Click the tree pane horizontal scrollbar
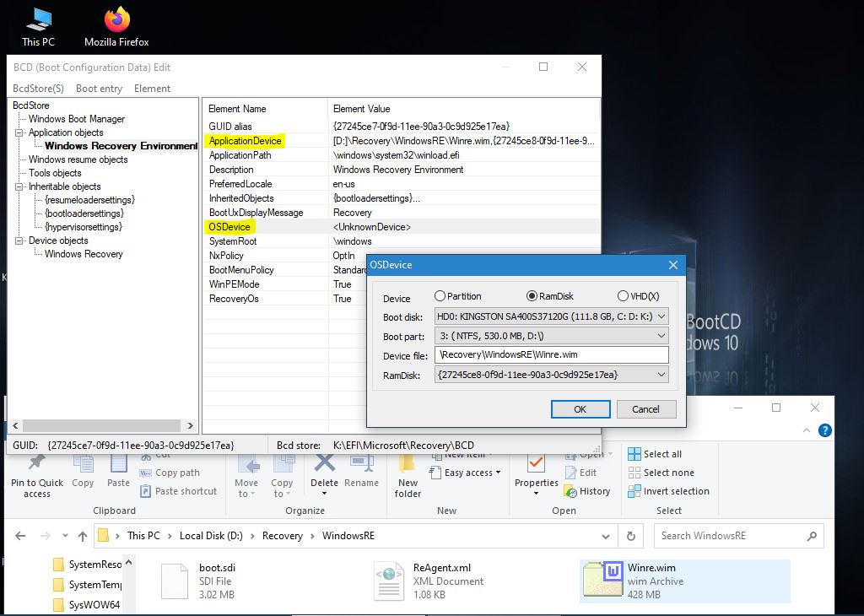Viewport: 864px width, 616px height. pos(101,426)
